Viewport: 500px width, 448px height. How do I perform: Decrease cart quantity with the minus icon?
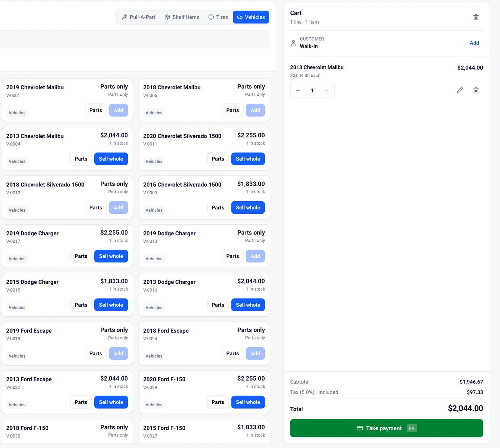pos(298,90)
